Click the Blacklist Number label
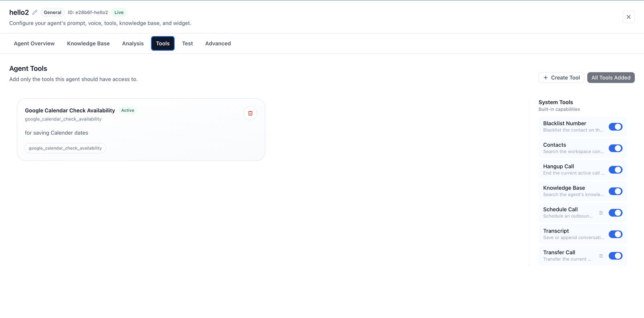 [565, 123]
